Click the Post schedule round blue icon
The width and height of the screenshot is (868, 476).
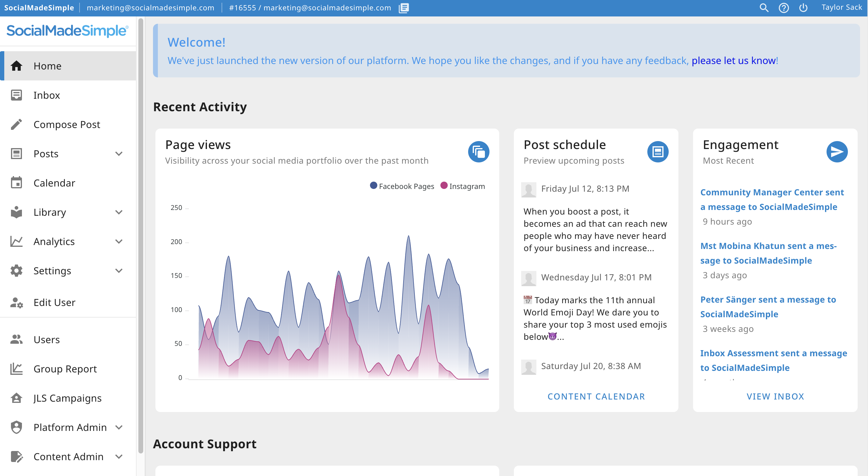(658, 151)
